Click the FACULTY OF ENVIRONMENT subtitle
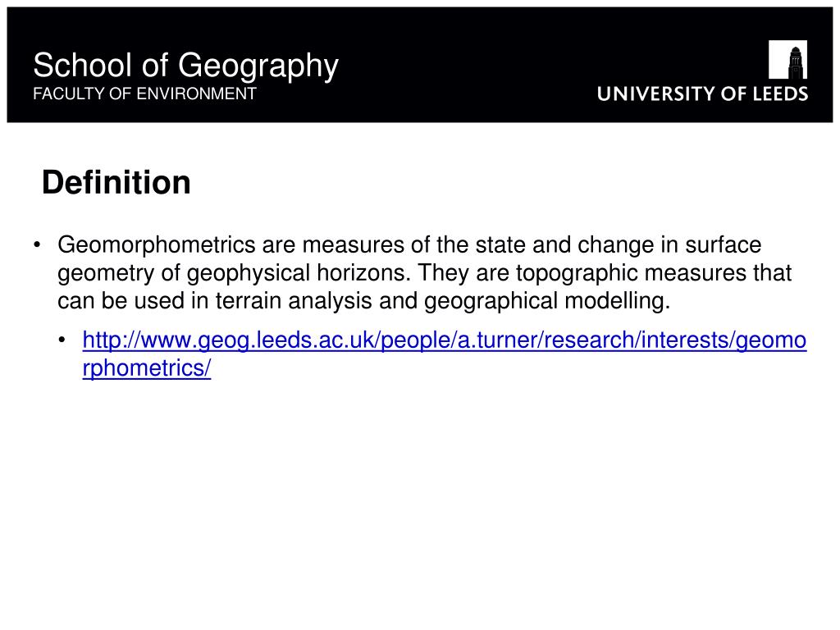Image resolution: width=840 pixels, height=630 pixels. coord(144,94)
